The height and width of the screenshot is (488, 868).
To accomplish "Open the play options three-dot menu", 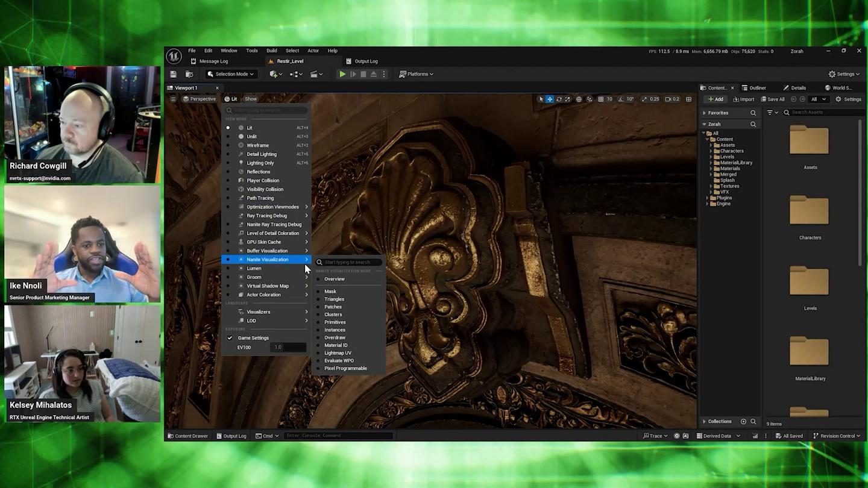I will [x=383, y=74].
